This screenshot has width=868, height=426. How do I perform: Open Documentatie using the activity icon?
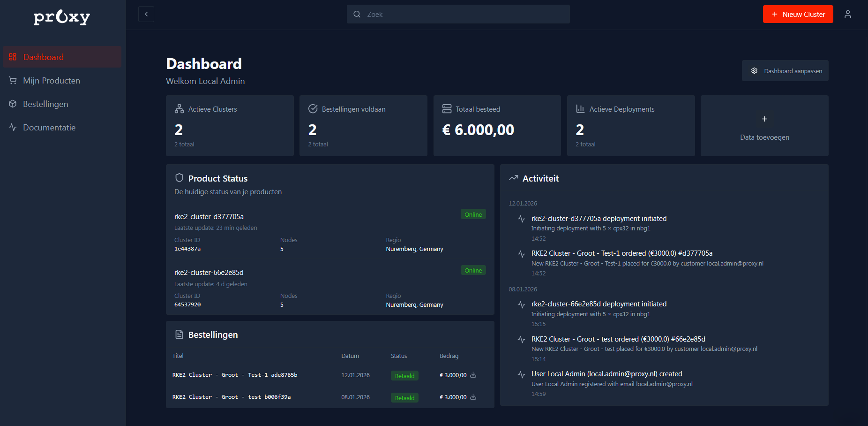(13, 127)
